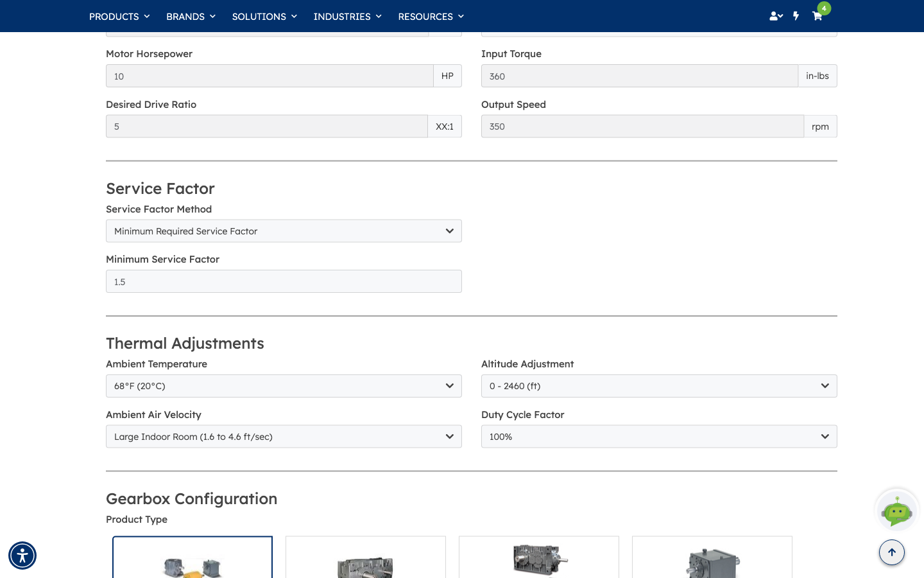Viewport: 924px width, 578px height.
Task: Expand the BRANDS menu
Action: 191,16
